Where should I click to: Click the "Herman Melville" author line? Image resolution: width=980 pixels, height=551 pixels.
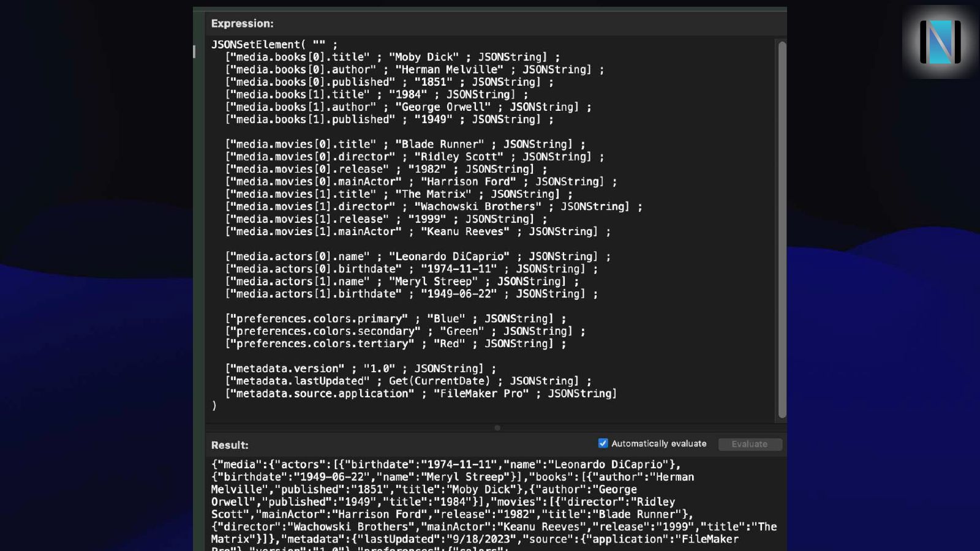click(415, 70)
